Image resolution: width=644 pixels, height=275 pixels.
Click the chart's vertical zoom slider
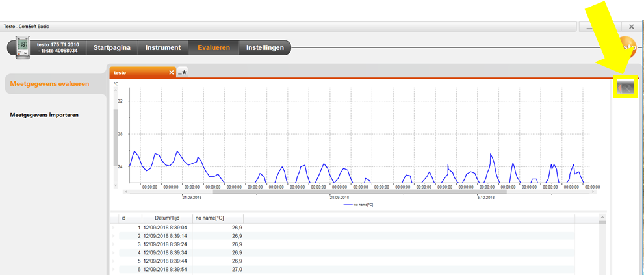117,137
